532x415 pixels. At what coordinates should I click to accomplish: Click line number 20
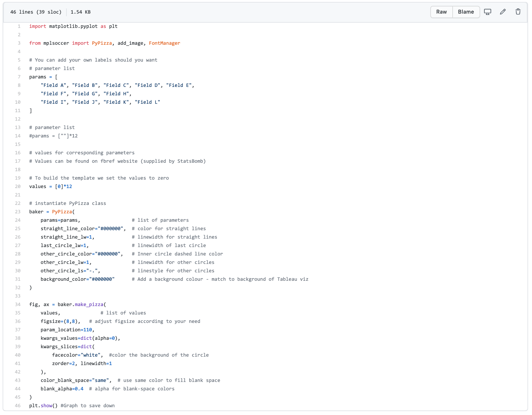point(18,186)
